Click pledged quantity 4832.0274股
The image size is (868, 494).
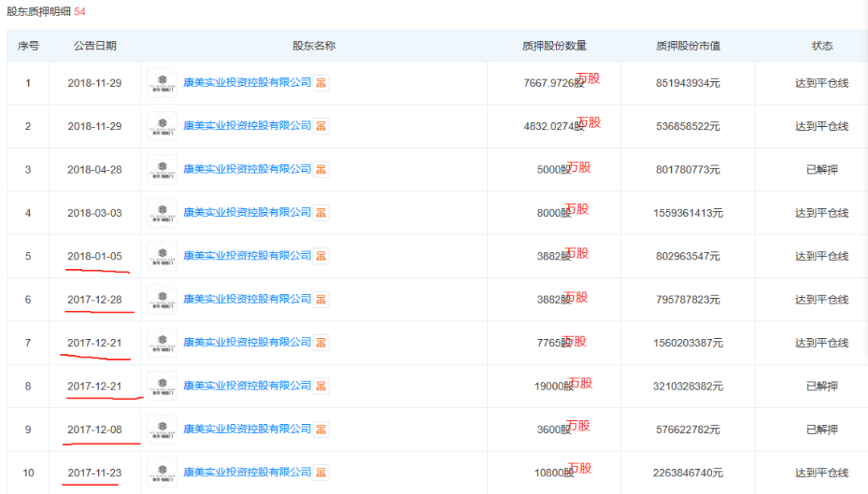[x=554, y=126]
